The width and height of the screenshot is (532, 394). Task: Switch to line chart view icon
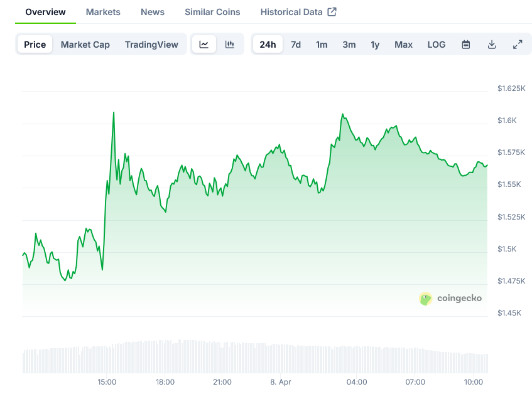pyautogui.click(x=204, y=45)
